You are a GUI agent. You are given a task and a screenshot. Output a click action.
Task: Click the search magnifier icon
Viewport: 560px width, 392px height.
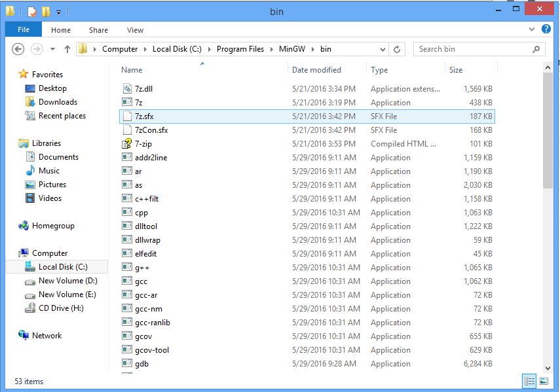(536, 49)
